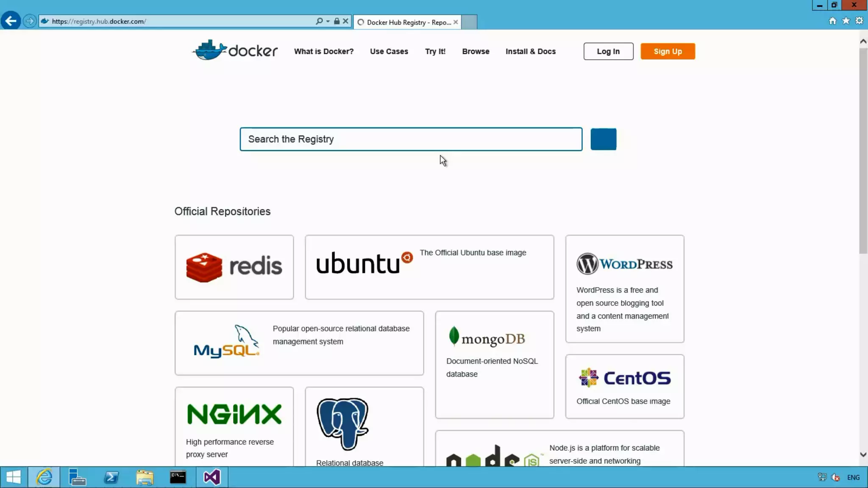Open the What is Docker? menu item
The width and height of the screenshot is (868, 488).
(x=324, y=51)
